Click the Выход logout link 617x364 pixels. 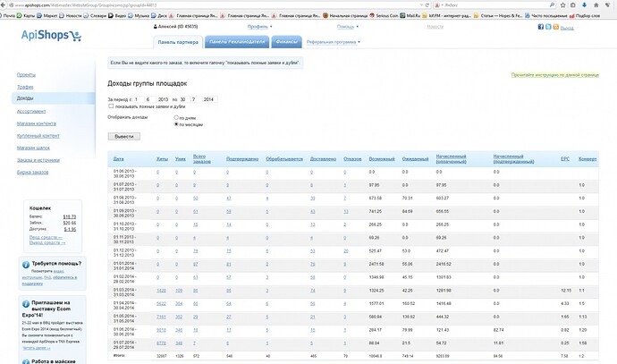point(567,28)
